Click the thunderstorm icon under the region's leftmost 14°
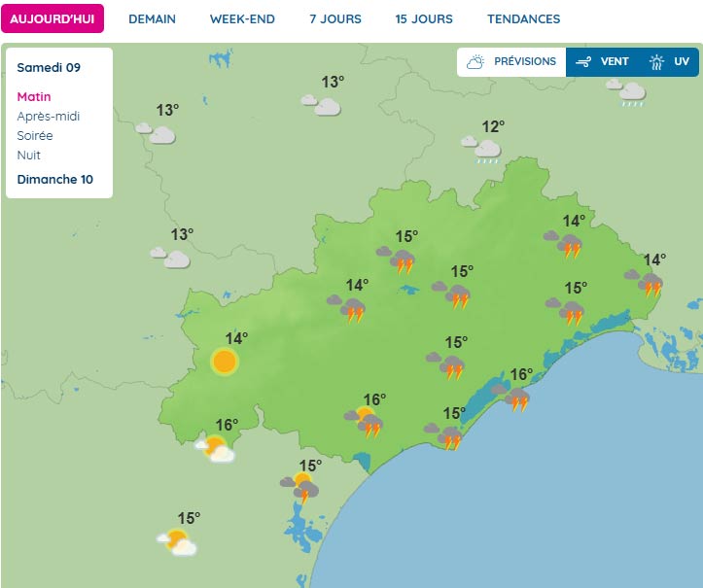 click(x=346, y=309)
